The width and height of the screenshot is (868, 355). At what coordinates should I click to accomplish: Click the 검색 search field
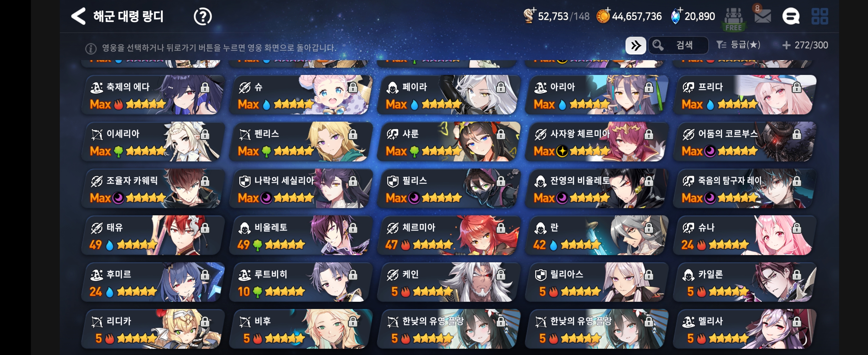click(x=678, y=45)
